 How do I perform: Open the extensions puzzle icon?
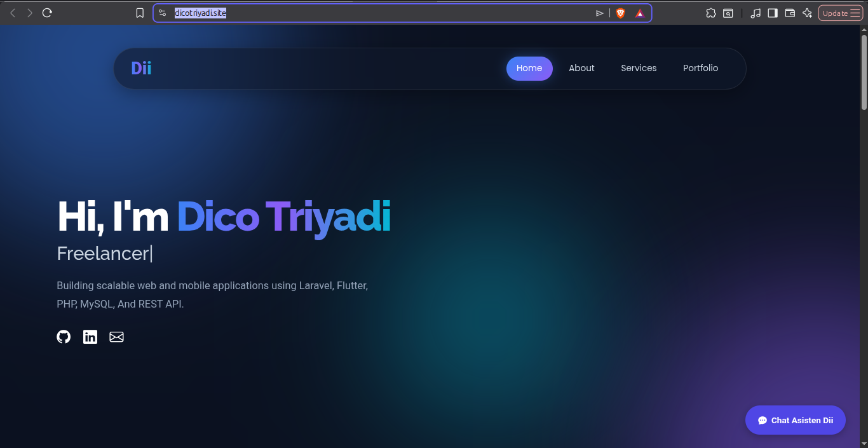pos(710,13)
